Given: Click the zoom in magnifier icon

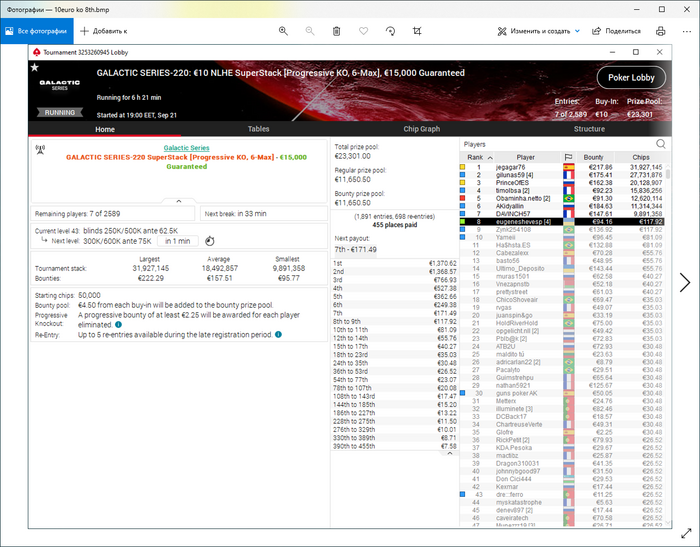Looking at the screenshot, I should click(284, 31).
